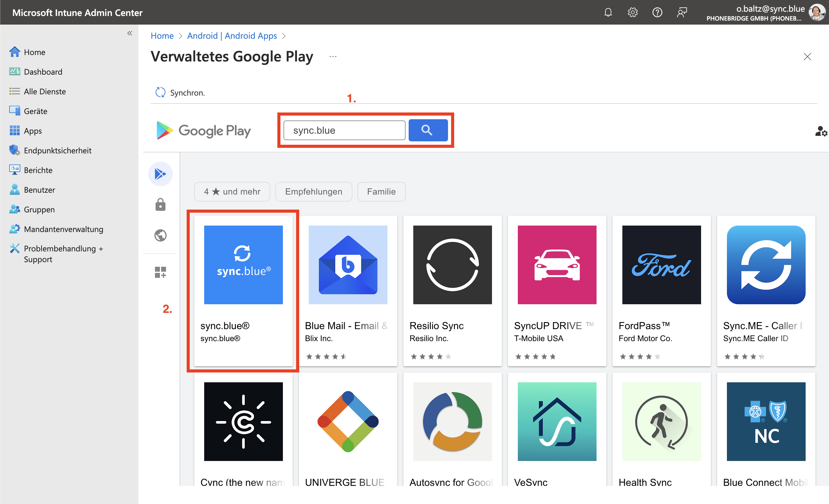This screenshot has width=829, height=504.
Task: Apply the Empfehlungen filter chip
Action: click(x=314, y=192)
